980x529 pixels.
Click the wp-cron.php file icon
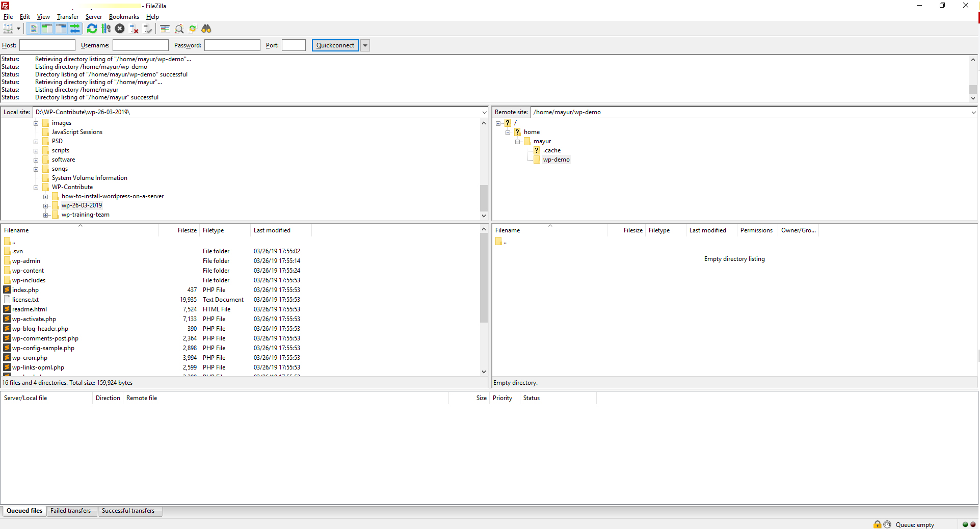[7, 358]
